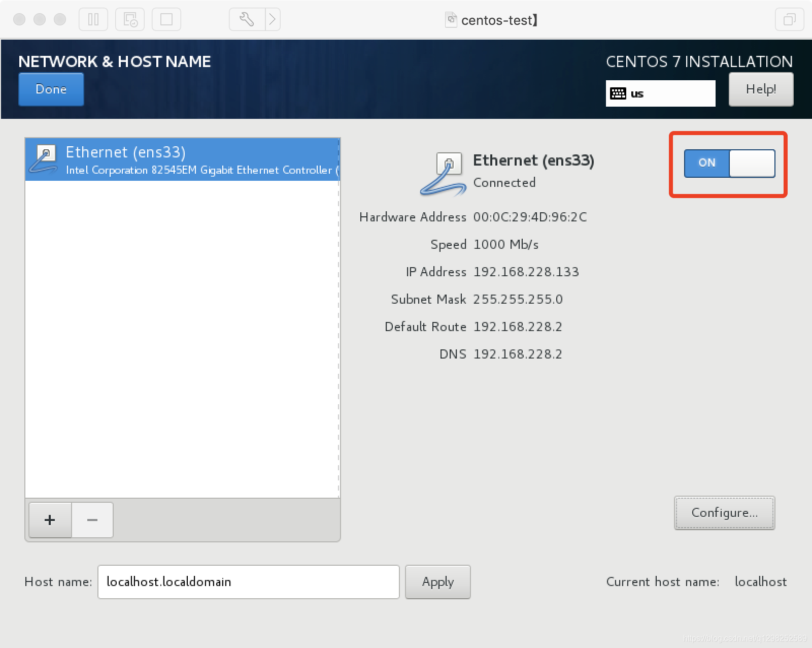Click the Current host name localhost value
The image size is (812, 648).
coord(760,582)
